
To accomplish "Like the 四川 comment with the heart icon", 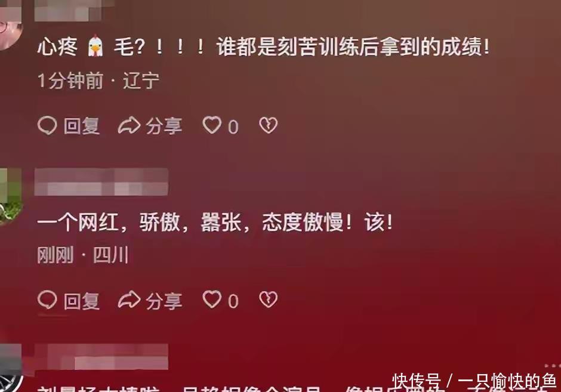I will 212,300.
